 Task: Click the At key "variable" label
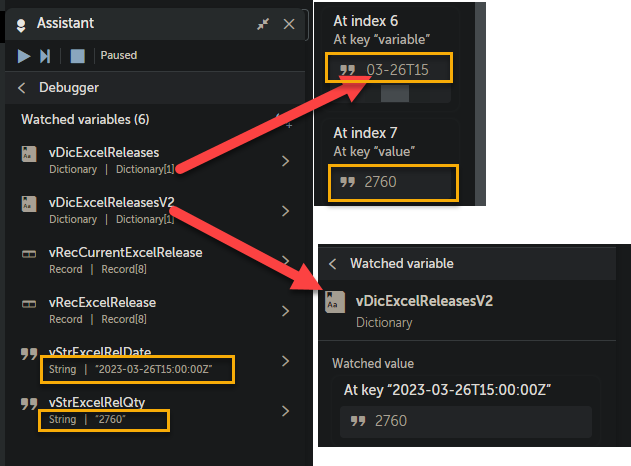point(381,39)
